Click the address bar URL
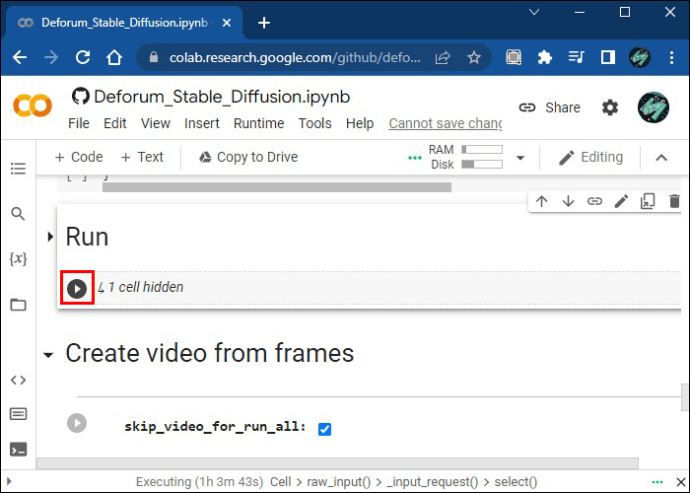This screenshot has width=690, height=493. click(295, 58)
